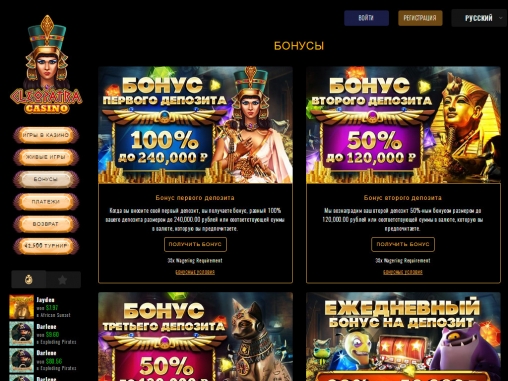Get the first deposit bonus
Viewport: 508px width, 381px height.
(x=195, y=244)
